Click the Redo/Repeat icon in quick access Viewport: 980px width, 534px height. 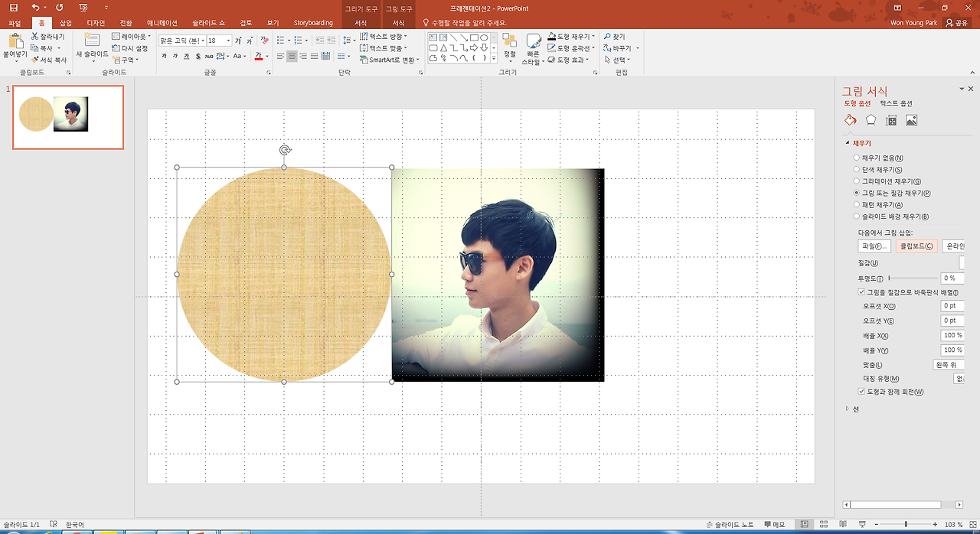pos(60,8)
